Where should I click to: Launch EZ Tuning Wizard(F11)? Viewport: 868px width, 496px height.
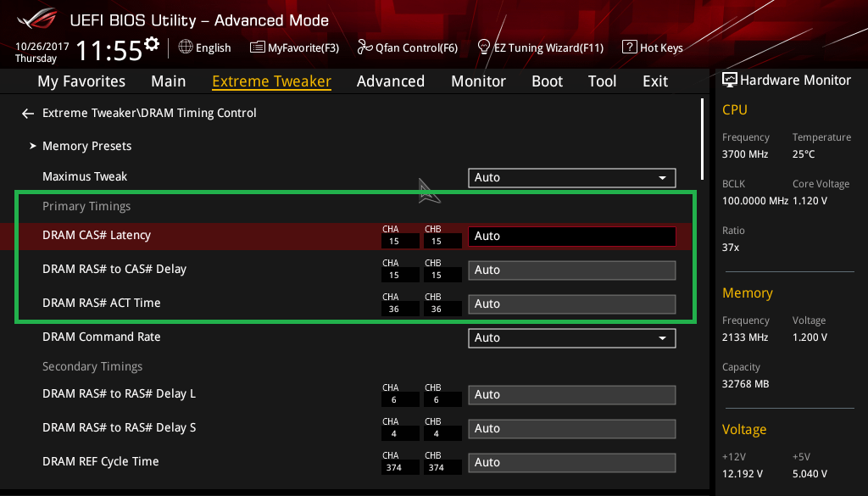tap(541, 47)
